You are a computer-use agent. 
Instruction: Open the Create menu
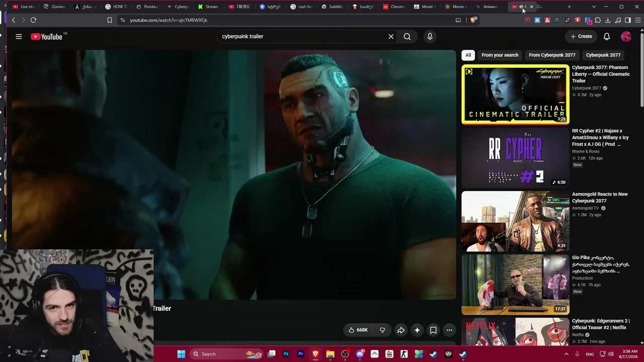(581, 36)
